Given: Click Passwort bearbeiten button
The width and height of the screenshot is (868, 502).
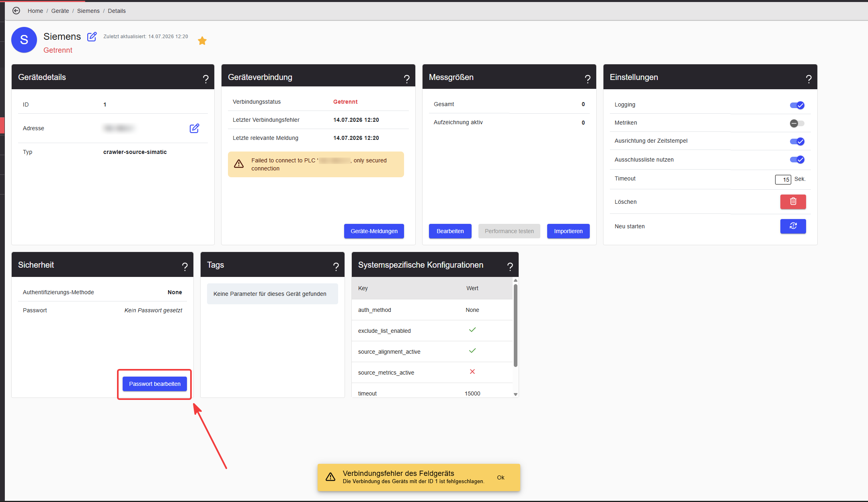Looking at the screenshot, I should point(154,384).
